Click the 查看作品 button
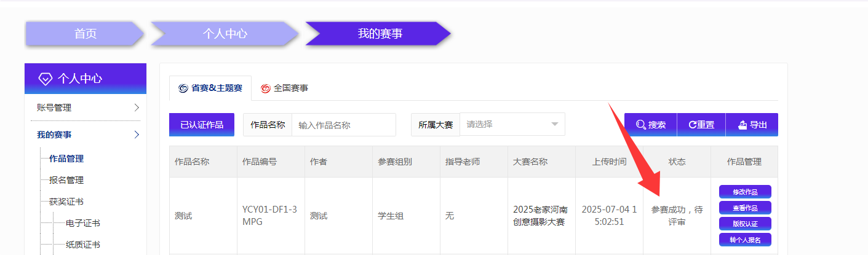This screenshot has width=868, height=255. [x=745, y=208]
